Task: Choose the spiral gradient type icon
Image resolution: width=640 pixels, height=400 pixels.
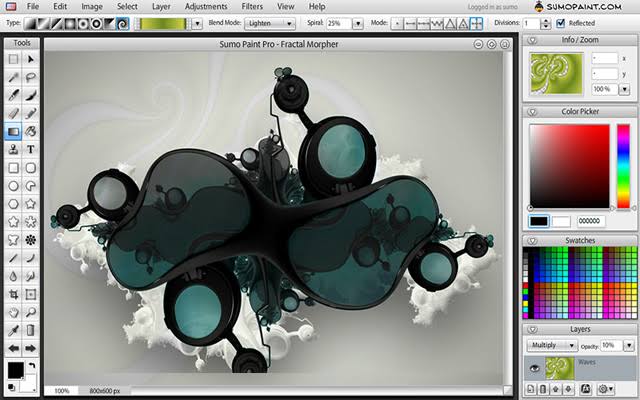Action: (x=122, y=23)
